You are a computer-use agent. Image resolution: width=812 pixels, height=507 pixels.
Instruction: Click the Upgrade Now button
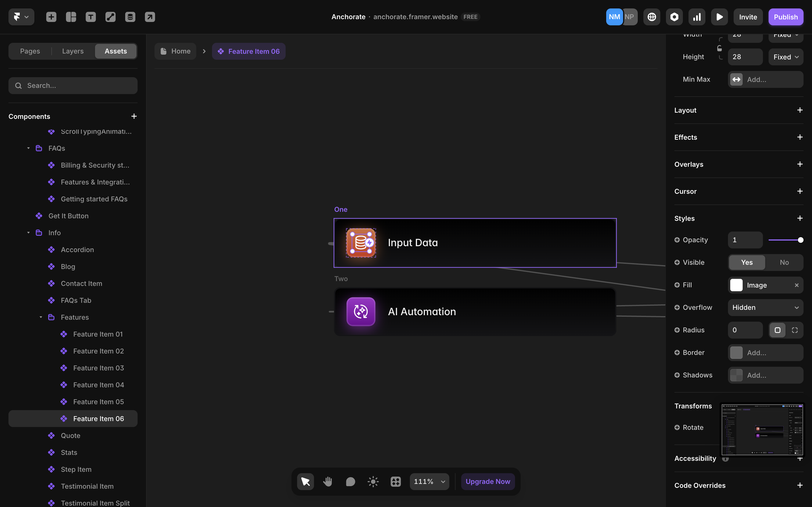pos(487,482)
